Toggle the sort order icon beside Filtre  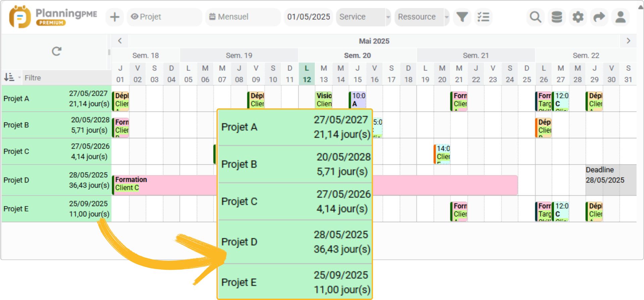point(9,78)
